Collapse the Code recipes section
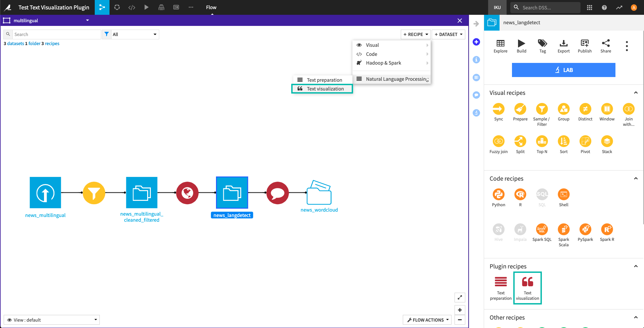This screenshot has height=328, width=644. [635, 178]
